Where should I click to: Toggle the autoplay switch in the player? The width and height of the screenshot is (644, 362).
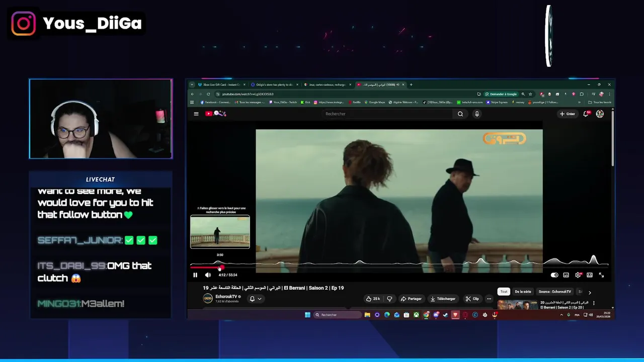(554, 275)
